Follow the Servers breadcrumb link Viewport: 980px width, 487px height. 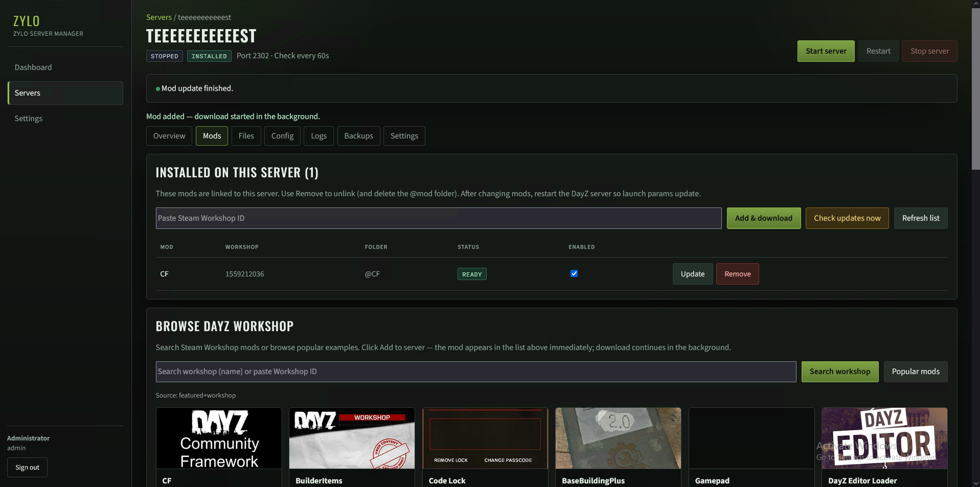coord(159,17)
